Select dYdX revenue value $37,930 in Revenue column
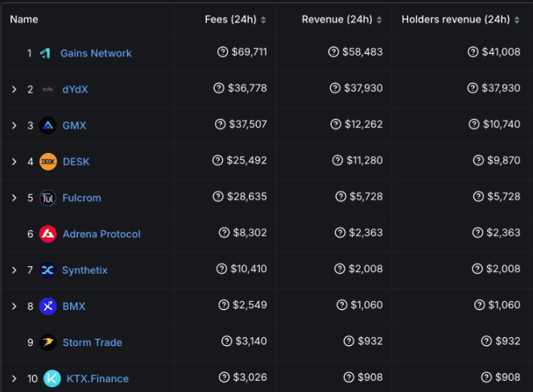 click(363, 88)
